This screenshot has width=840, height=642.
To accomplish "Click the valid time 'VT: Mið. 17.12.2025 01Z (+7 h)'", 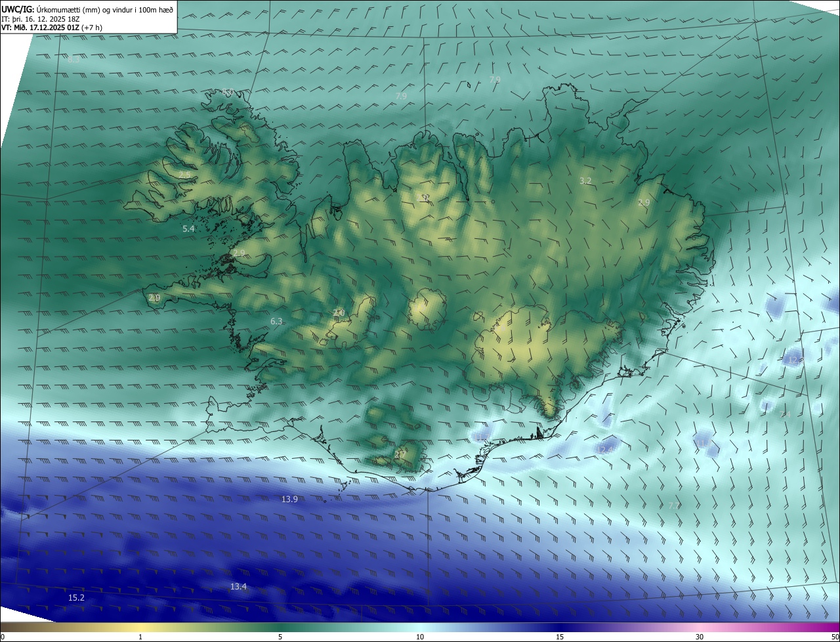I will [x=52, y=28].
